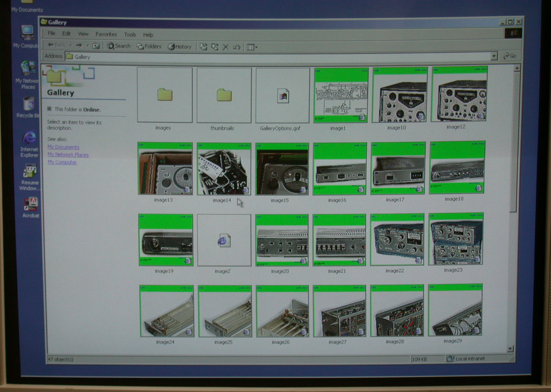Screen dimensions: 551x392
Task: Click the Forward arrow button
Action: [79, 45]
